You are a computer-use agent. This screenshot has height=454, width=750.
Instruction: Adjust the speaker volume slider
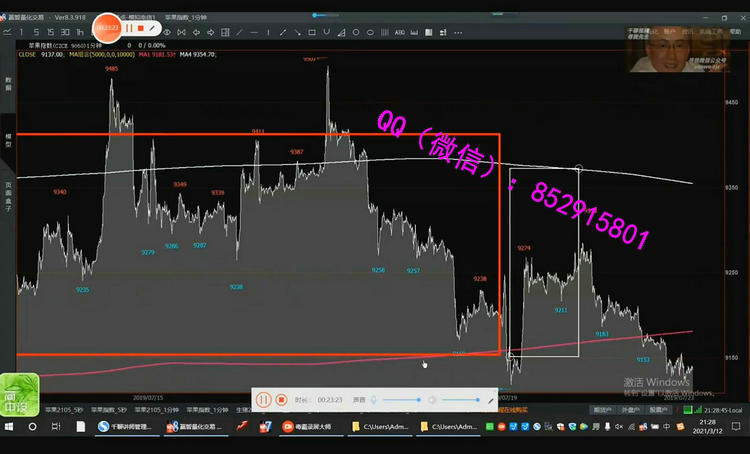(x=458, y=399)
